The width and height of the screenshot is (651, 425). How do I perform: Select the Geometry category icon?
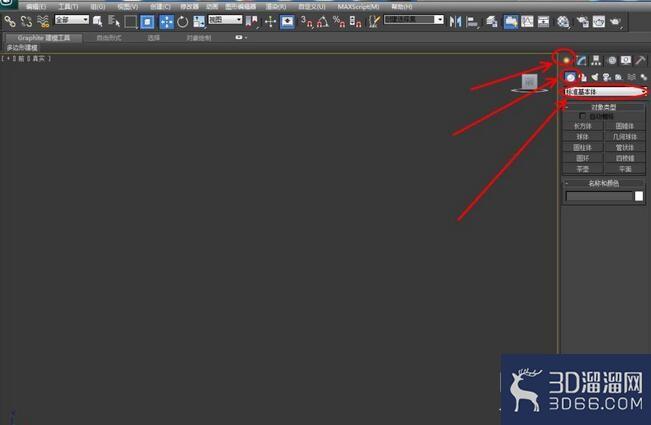tap(570, 77)
